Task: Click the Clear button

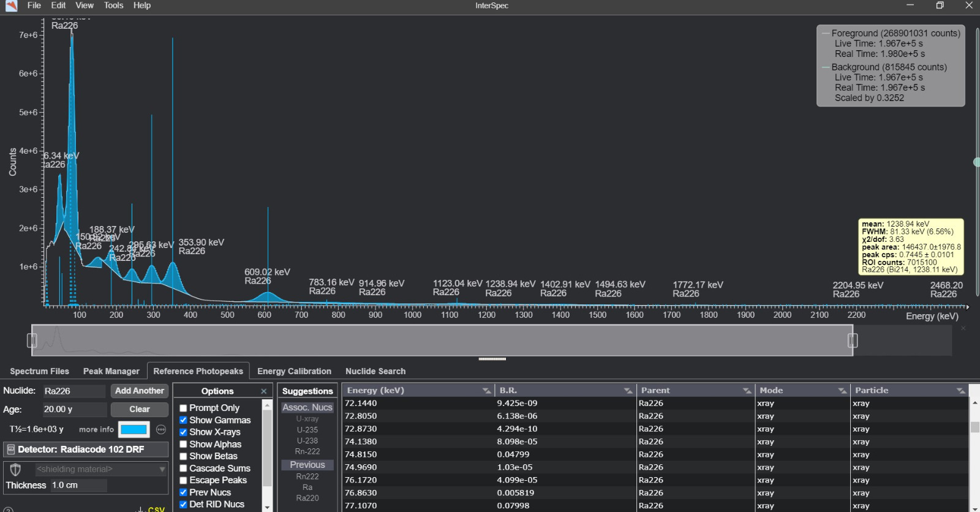Action: [140, 409]
